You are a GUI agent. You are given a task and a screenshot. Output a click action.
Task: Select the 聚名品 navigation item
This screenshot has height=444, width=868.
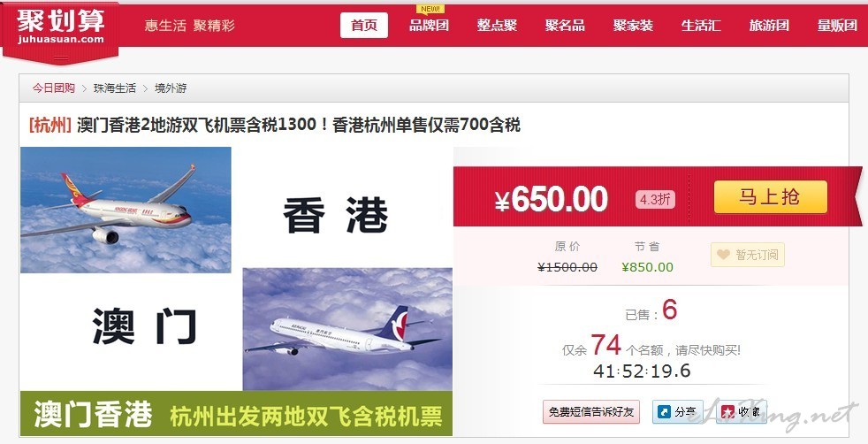[565, 26]
